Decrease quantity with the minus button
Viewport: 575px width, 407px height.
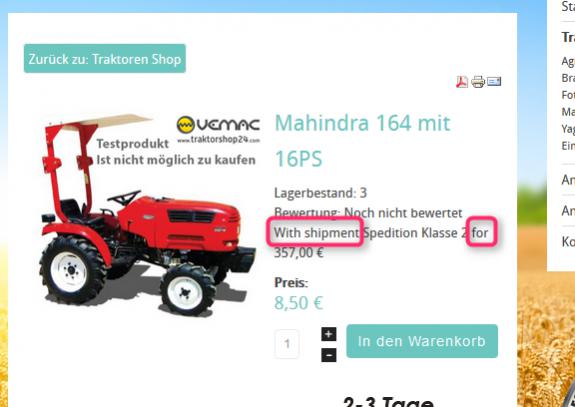(x=329, y=355)
